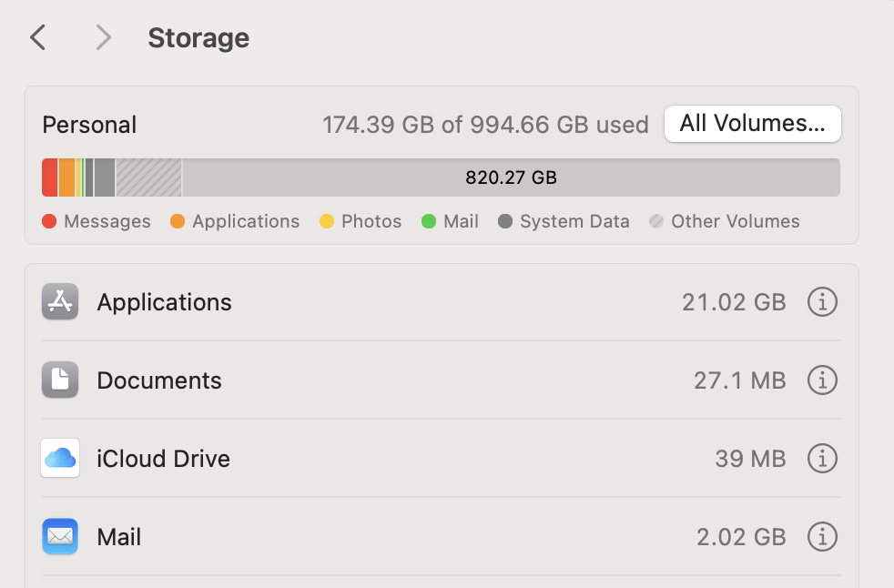Open info for Applications storage

coord(822,302)
